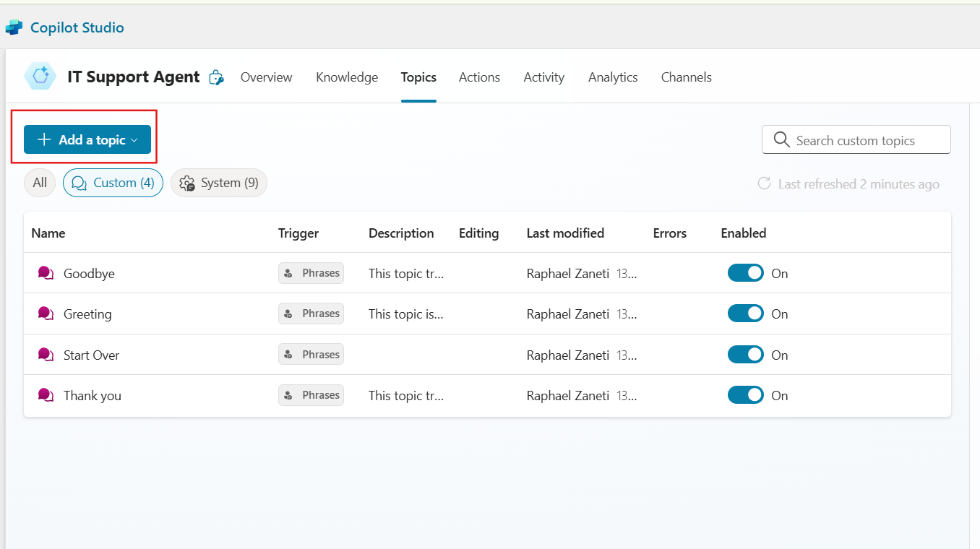980x549 pixels.
Task: Switch off the Start Over topic toggle
Action: pyautogui.click(x=746, y=355)
